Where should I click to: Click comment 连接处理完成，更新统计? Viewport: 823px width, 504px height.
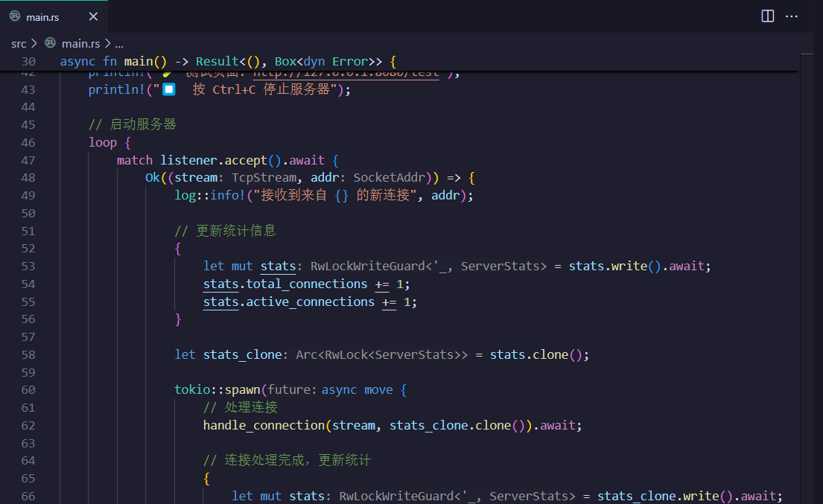pos(287,461)
